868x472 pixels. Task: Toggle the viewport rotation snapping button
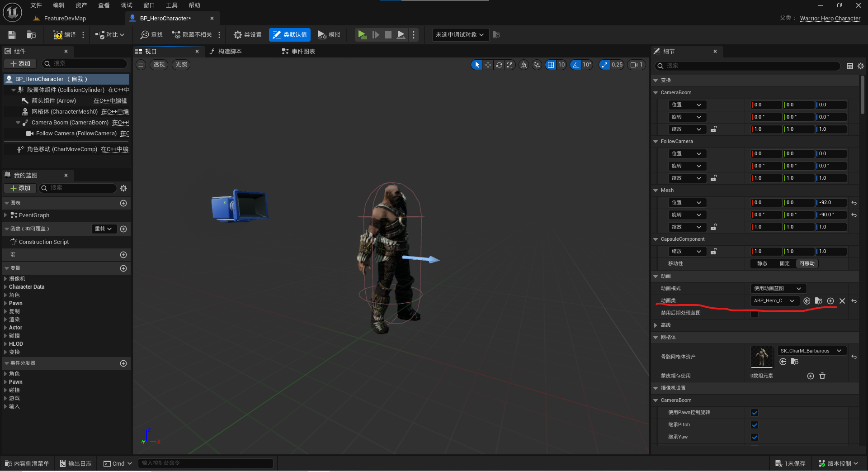coord(576,65)
